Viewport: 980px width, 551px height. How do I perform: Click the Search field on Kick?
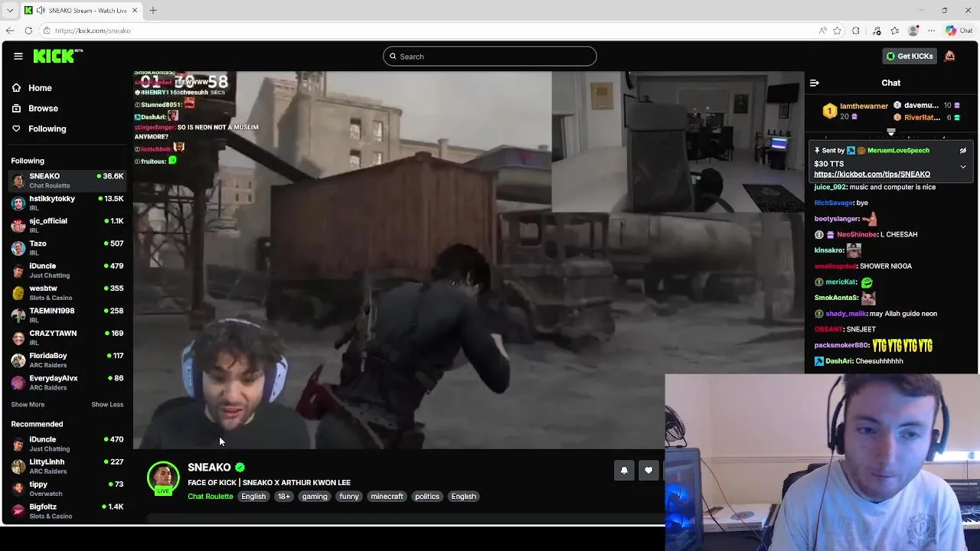click(489, 56)
